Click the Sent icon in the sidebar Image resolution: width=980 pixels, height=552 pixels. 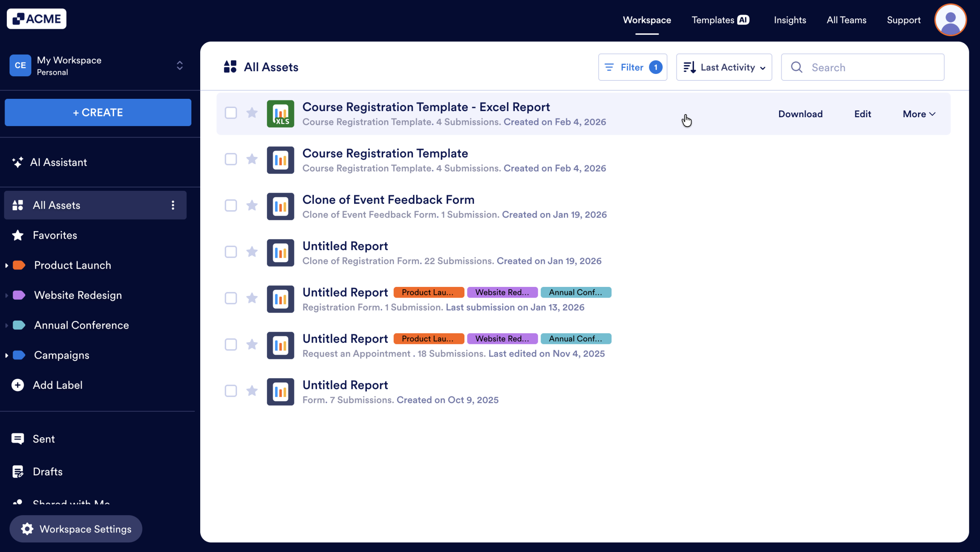click(18, 439)
